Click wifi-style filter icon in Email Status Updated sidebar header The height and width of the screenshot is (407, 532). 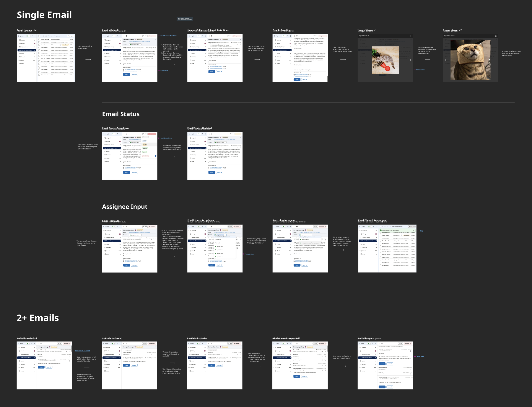click(x=203, y=134)
